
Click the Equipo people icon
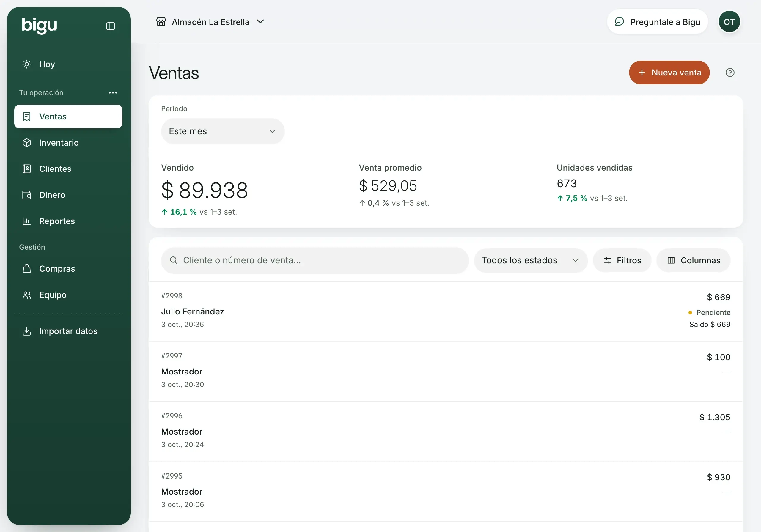tap(27, 295)
